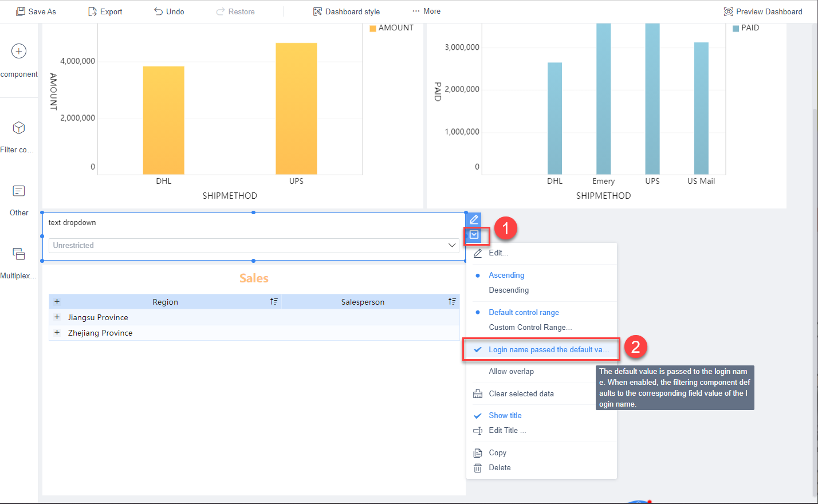Click the US Mail bar in PAID chart
The height and width of the screenshot is (504, 818).
(701, 108)
